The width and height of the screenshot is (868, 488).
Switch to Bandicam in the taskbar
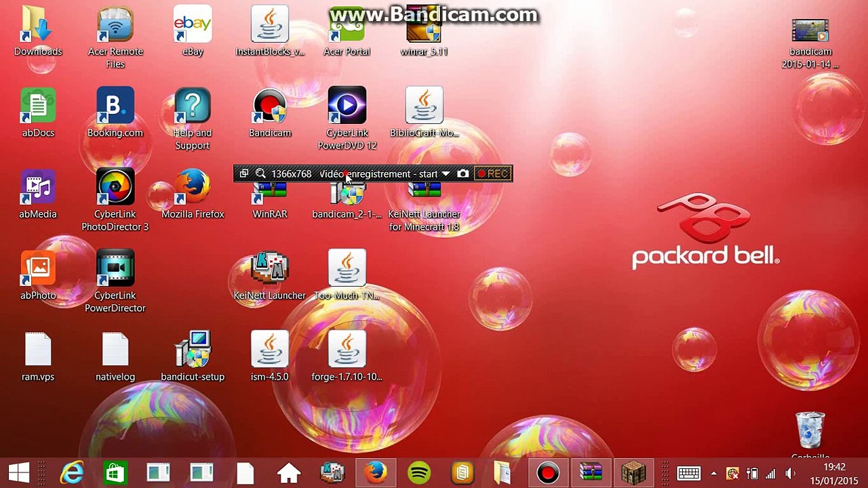(x=548, y=473)
